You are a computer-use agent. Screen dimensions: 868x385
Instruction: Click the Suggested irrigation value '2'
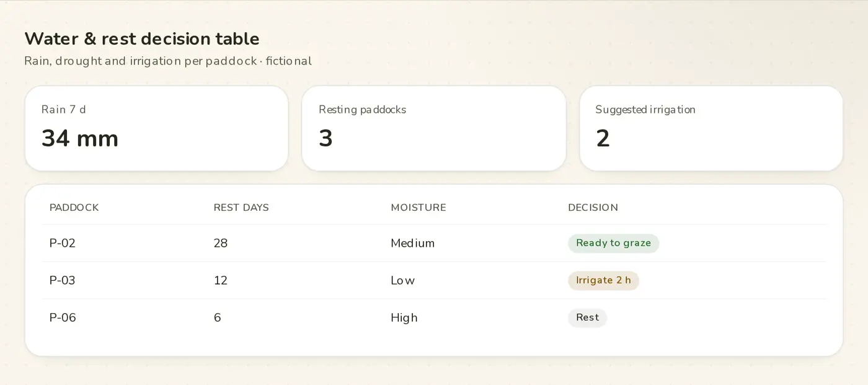click(x=603, y=138)
